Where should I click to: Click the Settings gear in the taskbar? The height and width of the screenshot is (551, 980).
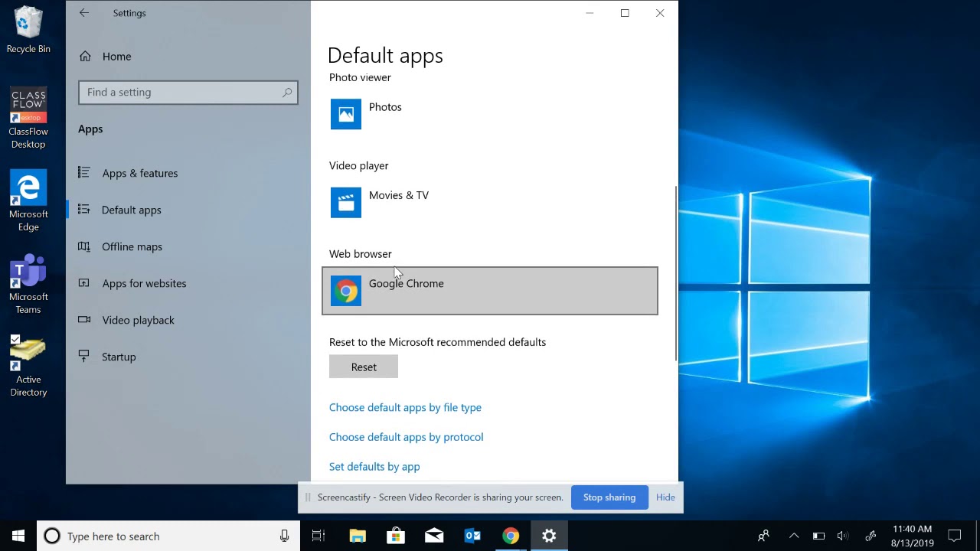[549, 536]
